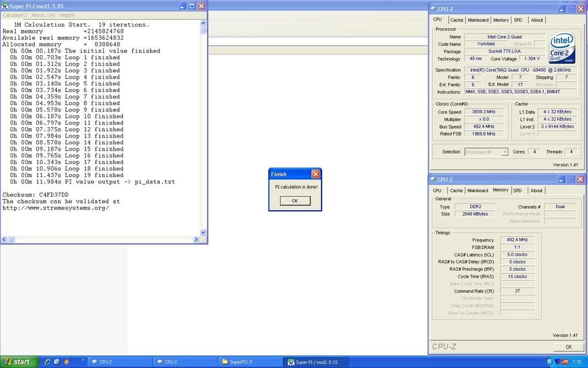Click the Super PI title bar icon
This screenshot has width=588, height=368.
(5, 6)
